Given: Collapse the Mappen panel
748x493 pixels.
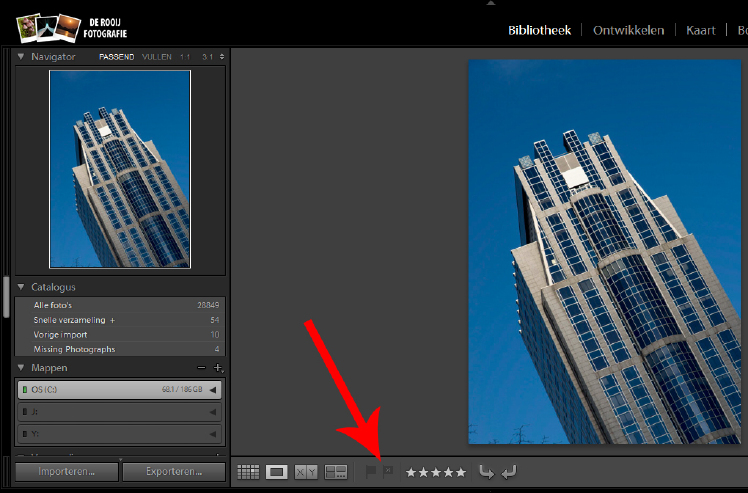Looking at the screenshot, I should click(x=21, y=367).
